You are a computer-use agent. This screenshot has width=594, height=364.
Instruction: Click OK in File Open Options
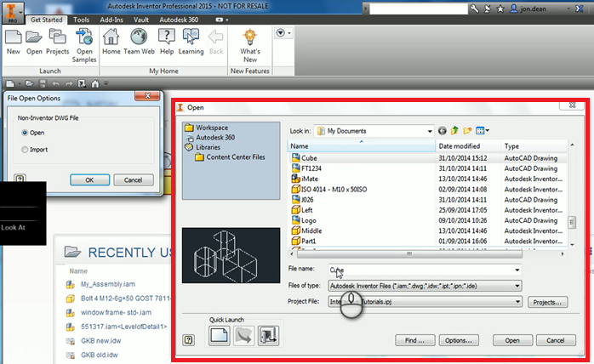point(90,180)
